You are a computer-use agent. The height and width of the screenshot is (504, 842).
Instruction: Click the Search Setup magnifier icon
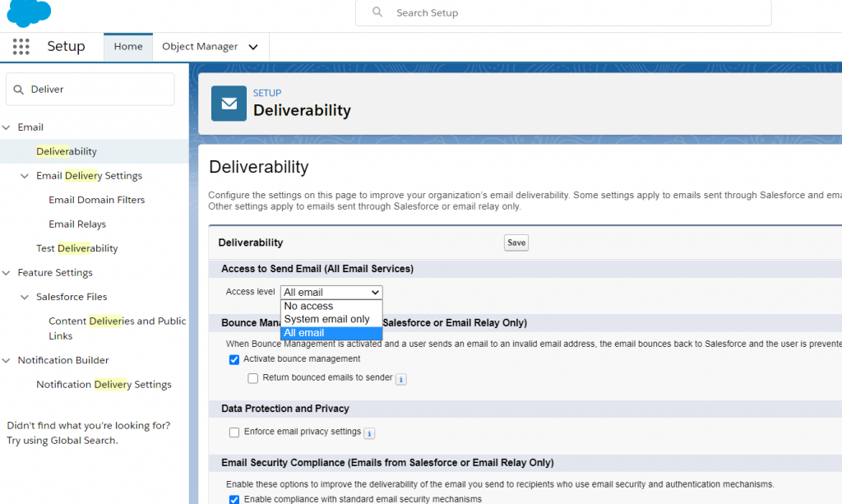pos(376,12)
